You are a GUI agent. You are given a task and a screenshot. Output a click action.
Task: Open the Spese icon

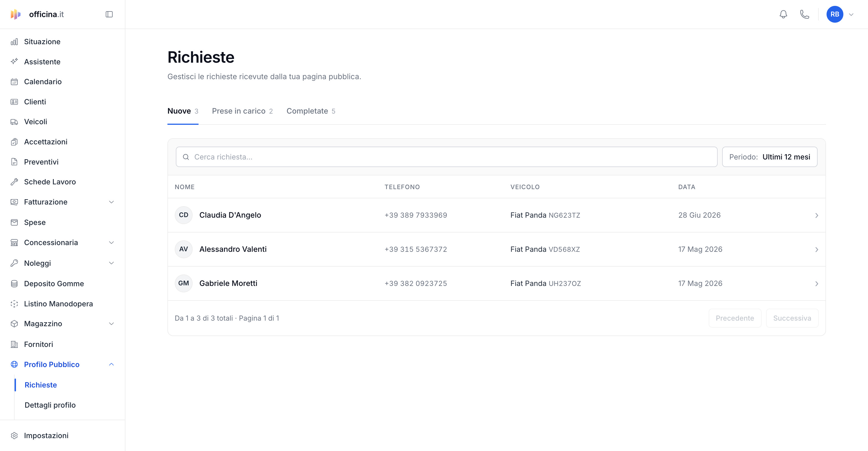click(x=14, y=222)
